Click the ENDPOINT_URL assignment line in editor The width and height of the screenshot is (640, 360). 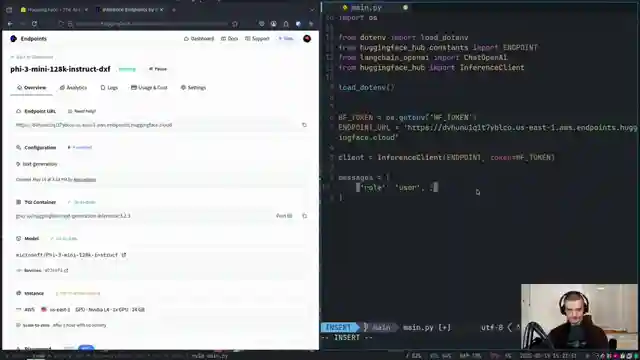coord(488,132)
